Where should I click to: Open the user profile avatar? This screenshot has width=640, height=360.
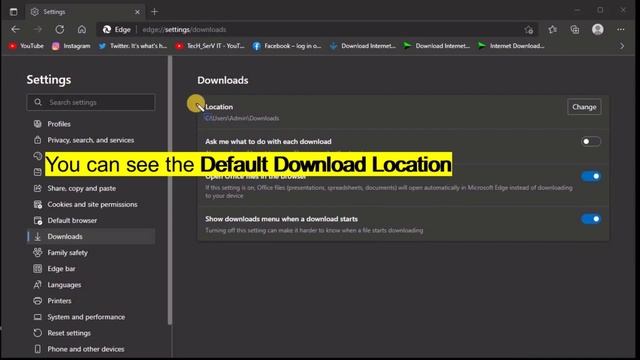tap(598, 29)
